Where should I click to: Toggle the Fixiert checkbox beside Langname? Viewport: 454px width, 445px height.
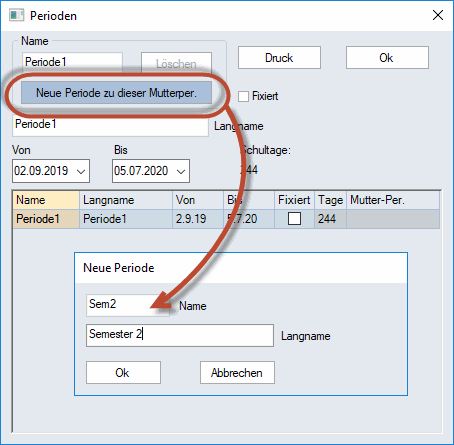pyautogui.click(x=243, y=96)
